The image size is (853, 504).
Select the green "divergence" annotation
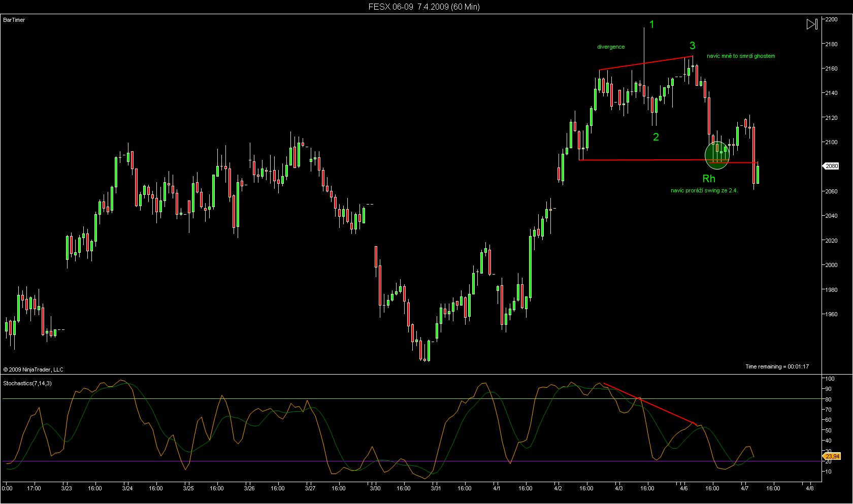coord(611,47)
